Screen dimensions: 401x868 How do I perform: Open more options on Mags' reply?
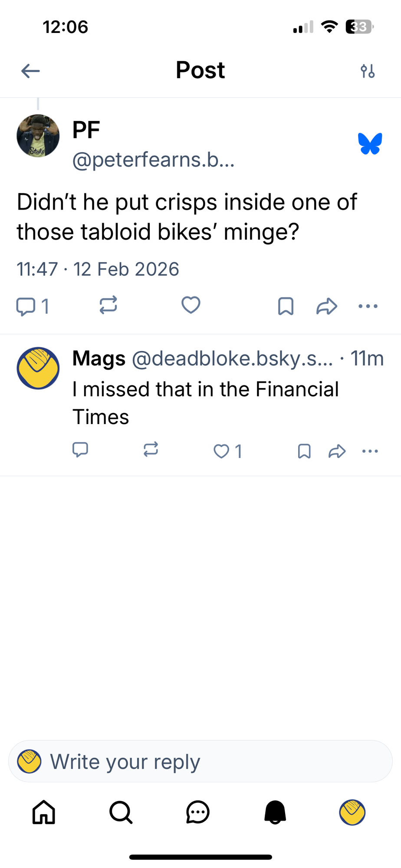click(370, 451)
